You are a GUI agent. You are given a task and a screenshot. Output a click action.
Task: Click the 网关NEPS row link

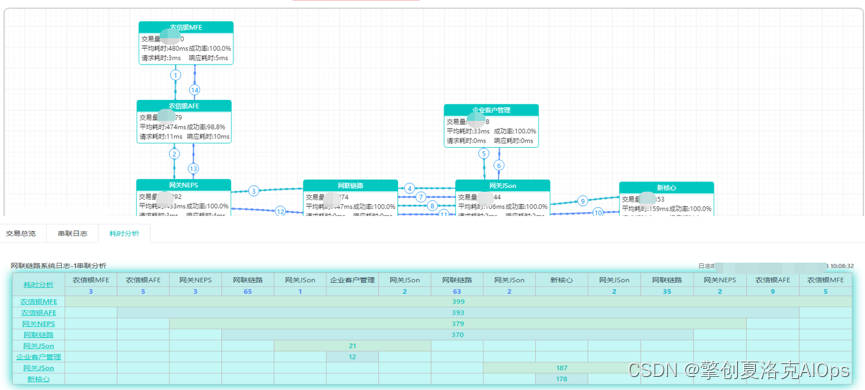pos(39,324)
